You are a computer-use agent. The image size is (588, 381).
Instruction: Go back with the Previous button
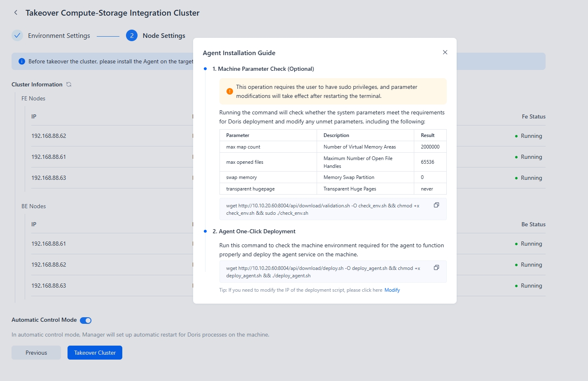click(36, 353)
